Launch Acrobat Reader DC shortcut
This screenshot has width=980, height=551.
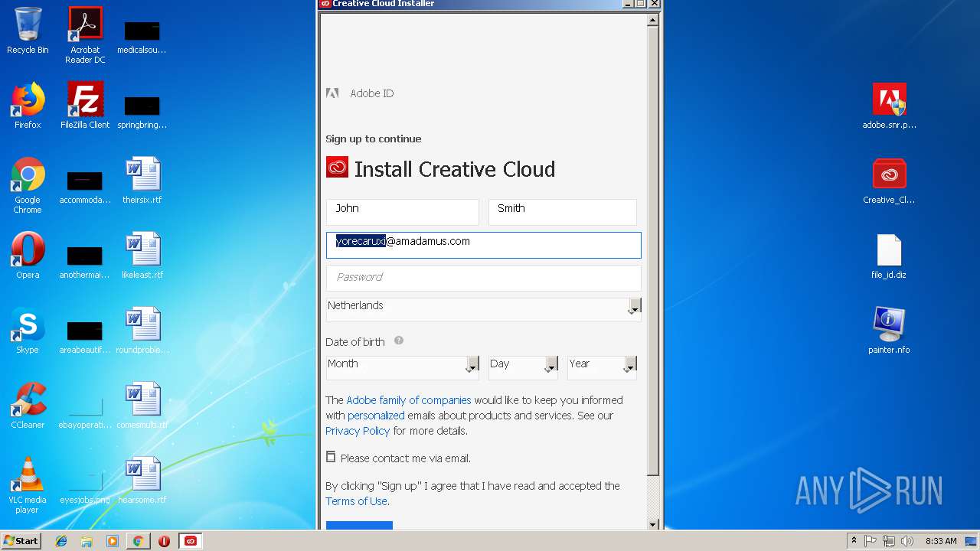[85, 35]
